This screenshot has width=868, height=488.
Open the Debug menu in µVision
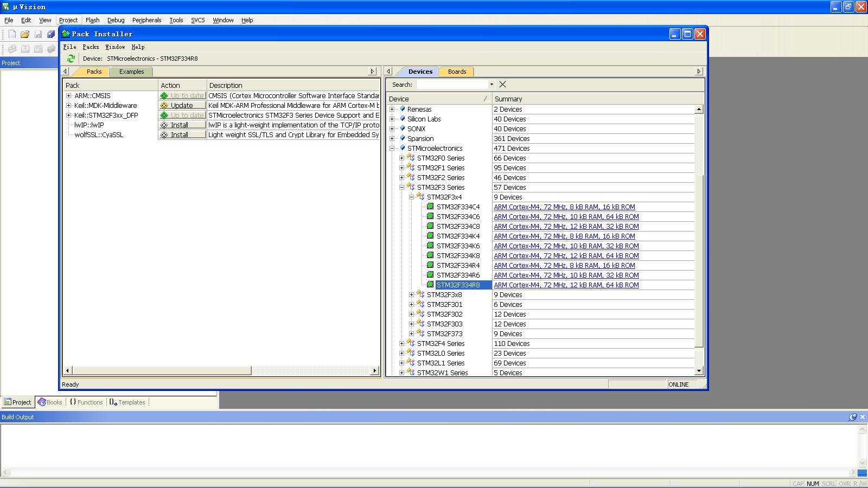pyautogui.click(x=116, y=20)
